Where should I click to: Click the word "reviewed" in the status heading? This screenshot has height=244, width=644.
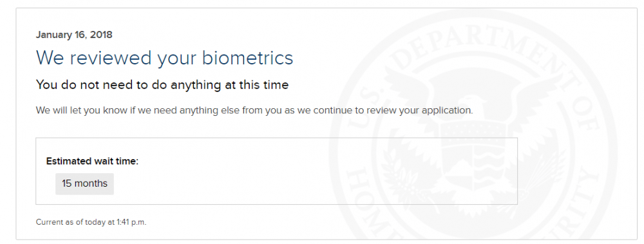111,59
